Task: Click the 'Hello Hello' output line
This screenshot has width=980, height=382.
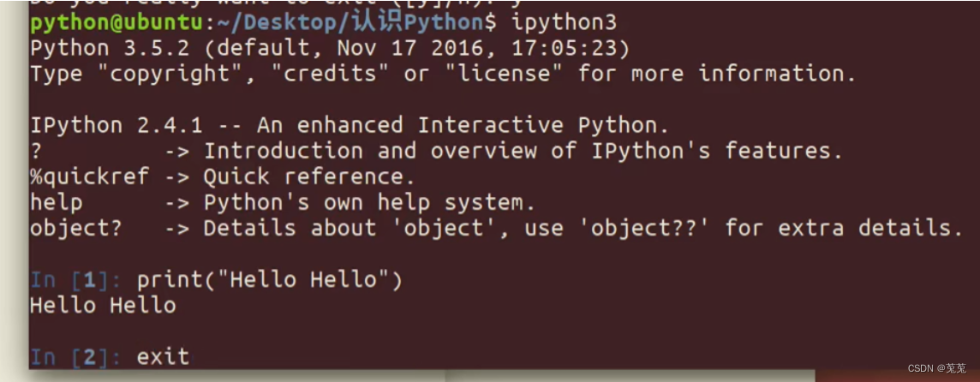Action: click(103, 306)
